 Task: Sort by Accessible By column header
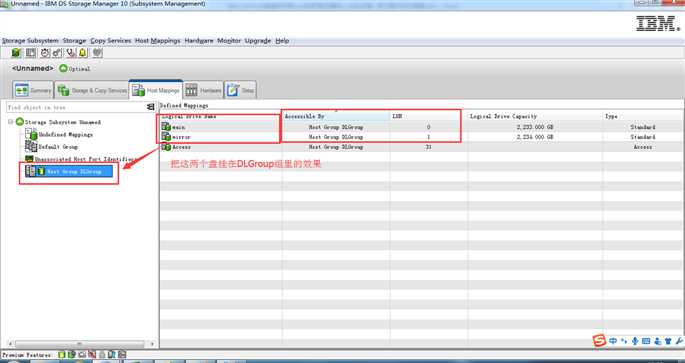click(336, 116)
